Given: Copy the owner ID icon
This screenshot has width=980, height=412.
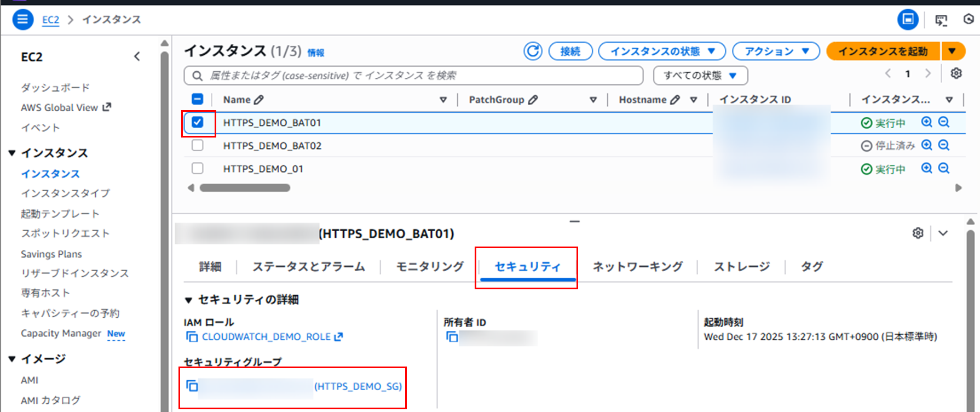Looking at the screenshot, I should pyautogui.click(x=452, y=336).
